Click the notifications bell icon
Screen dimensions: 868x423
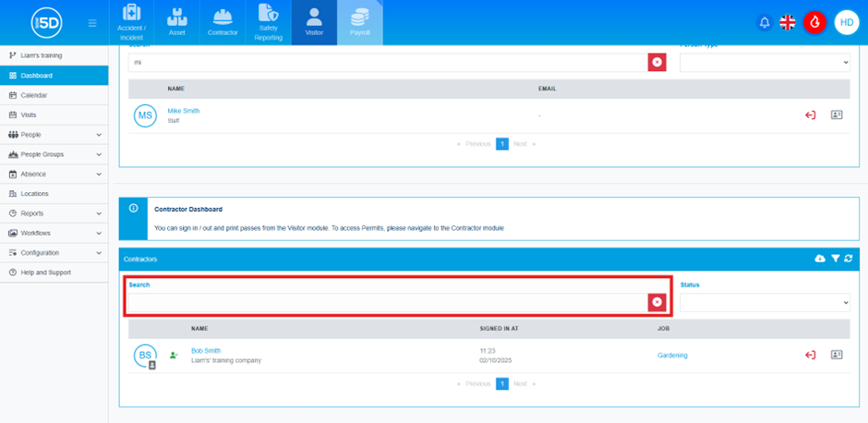(764, 23)
